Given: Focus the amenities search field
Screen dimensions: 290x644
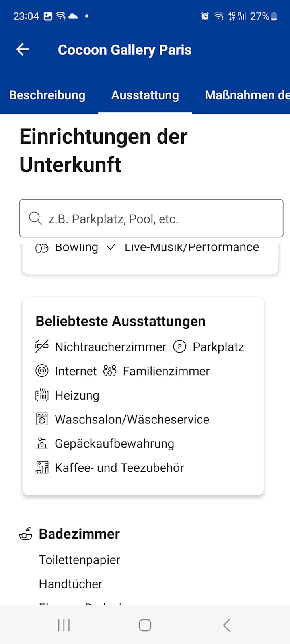Looking at the screenshot, I should [159, 219].
